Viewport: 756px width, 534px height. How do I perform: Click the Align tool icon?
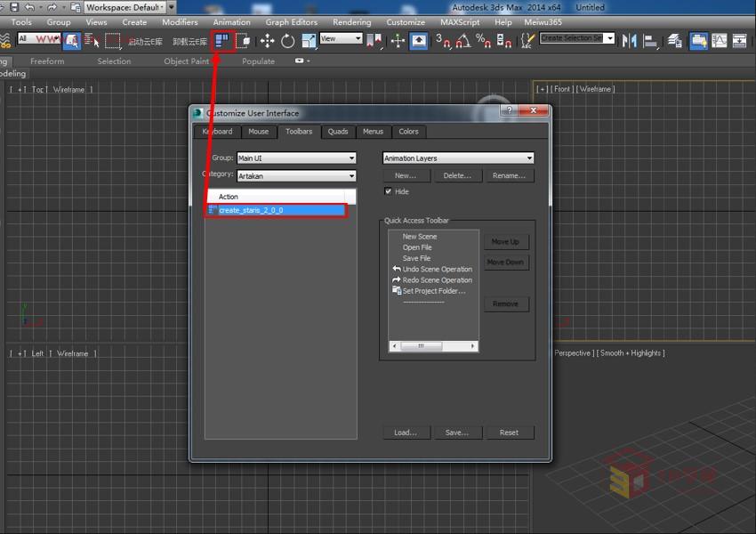650,41
